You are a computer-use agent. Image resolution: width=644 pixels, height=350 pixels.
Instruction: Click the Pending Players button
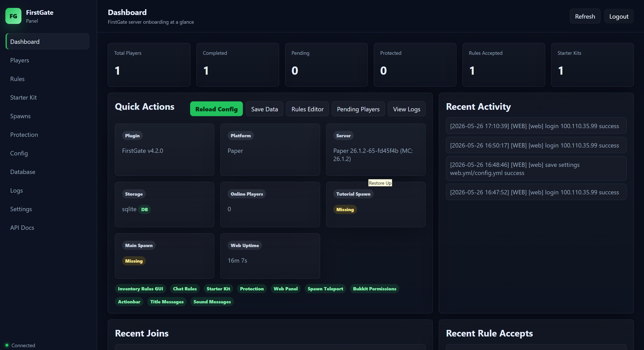point(358,109)
